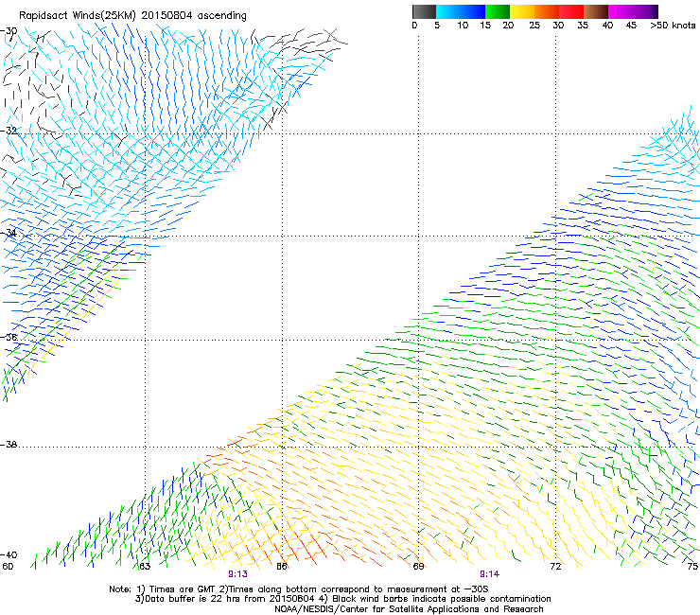Click the '-38' latitude label

click(9, 445)
